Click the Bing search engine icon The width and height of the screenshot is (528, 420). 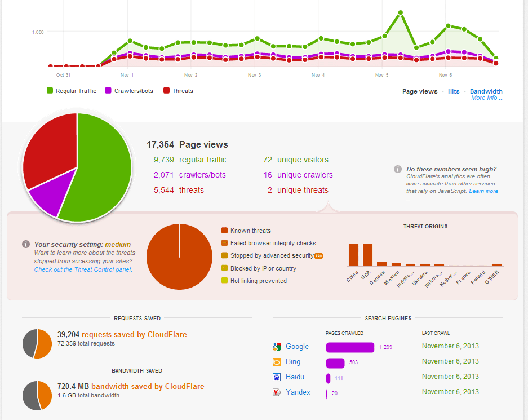(x=277, y=362)
